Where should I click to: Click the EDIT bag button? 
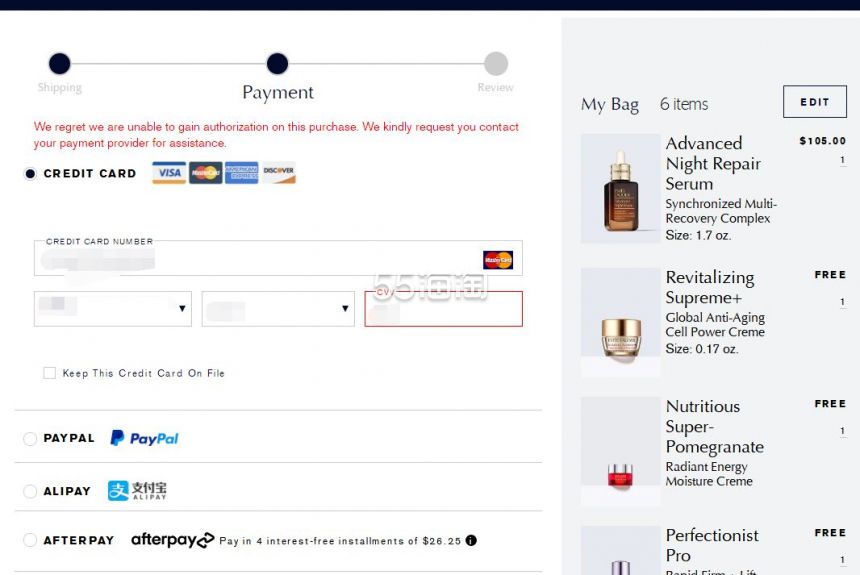tap(814, 102)
